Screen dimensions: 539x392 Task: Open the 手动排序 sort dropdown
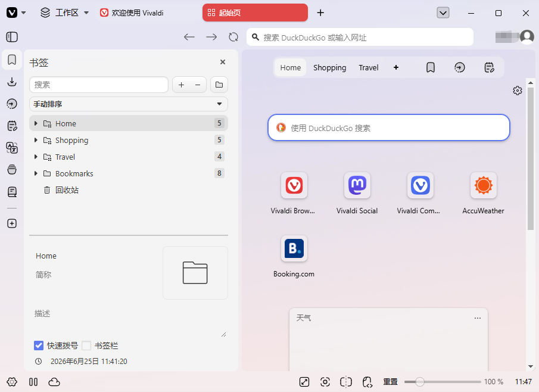[129, 104]
